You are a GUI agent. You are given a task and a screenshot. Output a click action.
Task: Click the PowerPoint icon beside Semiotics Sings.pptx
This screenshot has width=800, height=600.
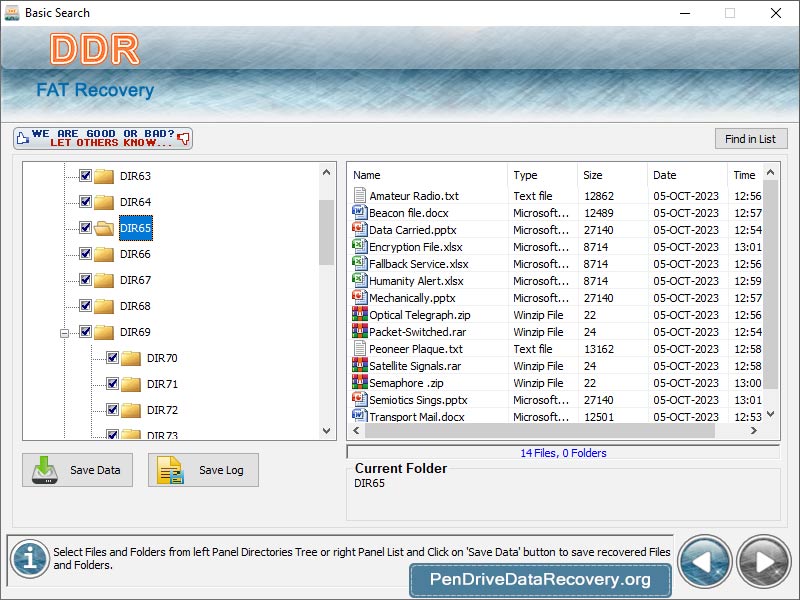point(359,399)
